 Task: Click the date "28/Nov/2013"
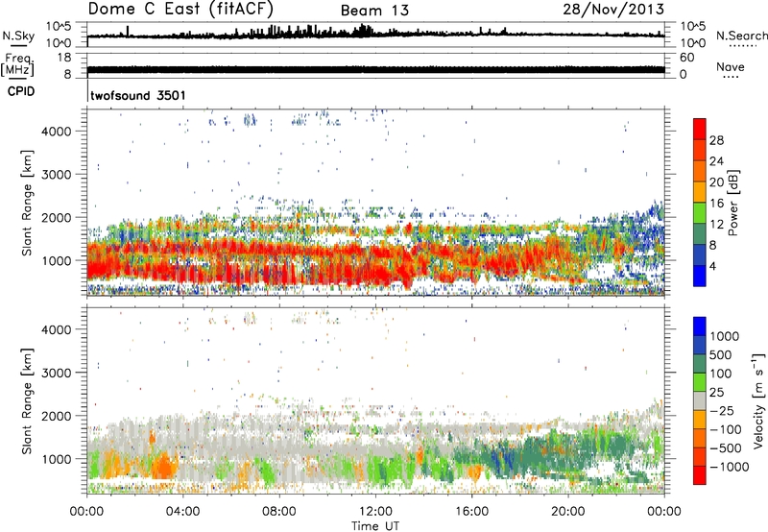point(613,10)
